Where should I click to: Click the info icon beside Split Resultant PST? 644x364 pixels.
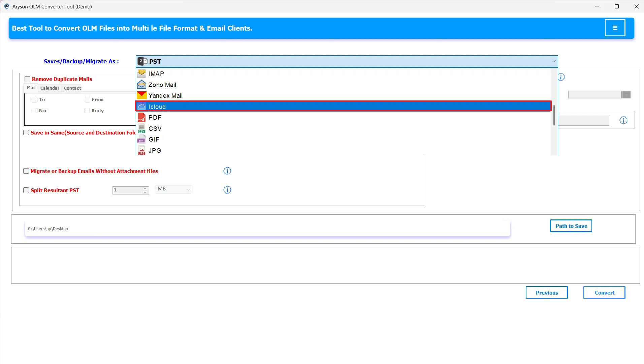(x=227, y=190)
